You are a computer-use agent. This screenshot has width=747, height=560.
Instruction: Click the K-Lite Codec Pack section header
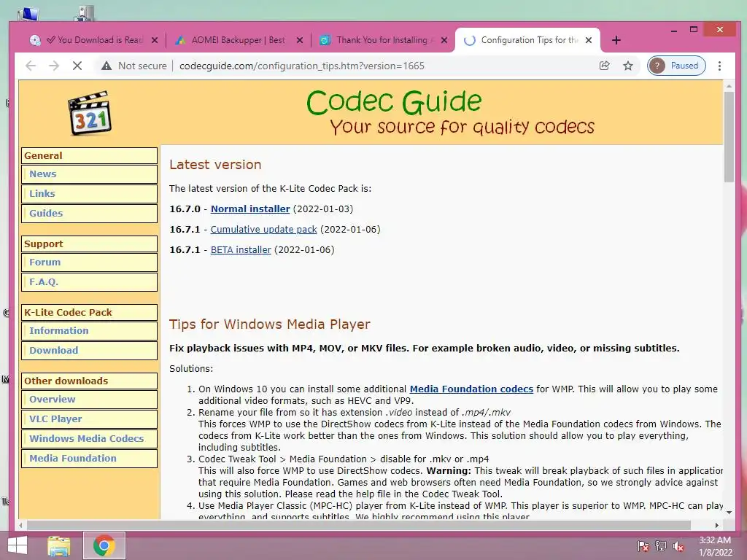point(90,312)
